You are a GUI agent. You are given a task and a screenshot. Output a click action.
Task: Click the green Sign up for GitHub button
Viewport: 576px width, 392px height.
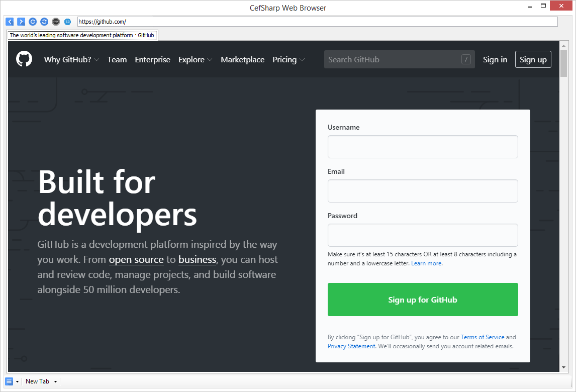tap(423, 300)
